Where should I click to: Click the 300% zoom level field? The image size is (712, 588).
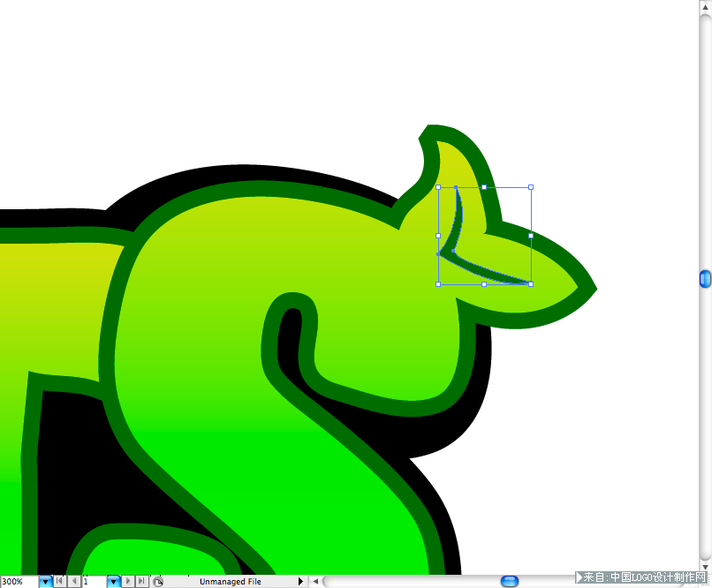pos(19,582)
